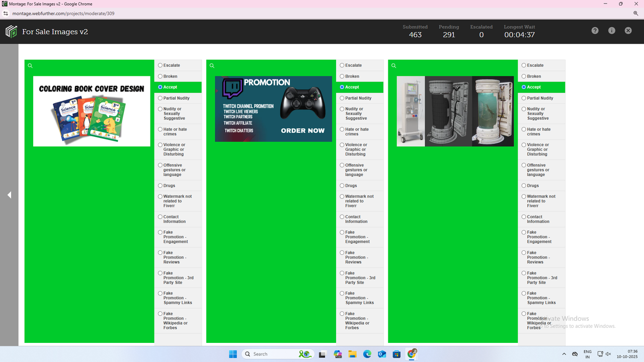644x362 pixels.
Task: Open Microsoft Store from taskbar
Action: point(396,354)
